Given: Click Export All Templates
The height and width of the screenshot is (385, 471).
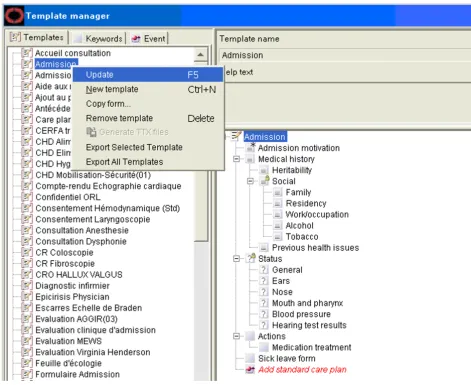Looking at the screenshot, I should (148, 162).
